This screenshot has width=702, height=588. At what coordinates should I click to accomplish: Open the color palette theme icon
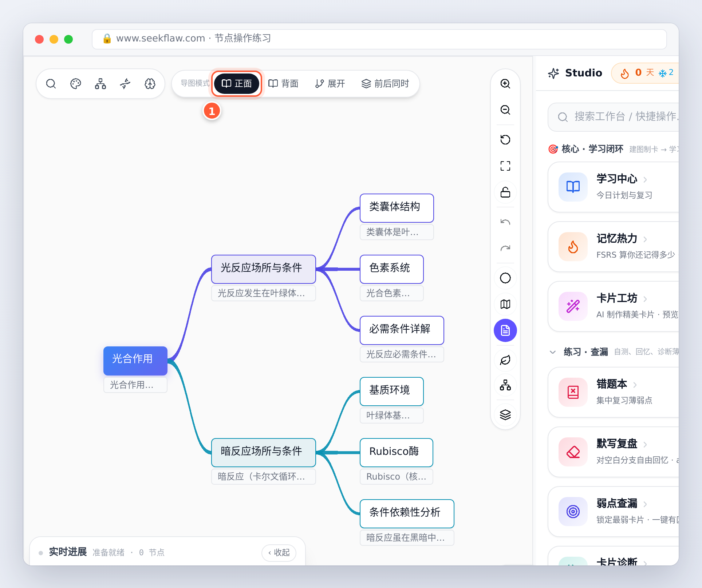[x=76, y=84]
